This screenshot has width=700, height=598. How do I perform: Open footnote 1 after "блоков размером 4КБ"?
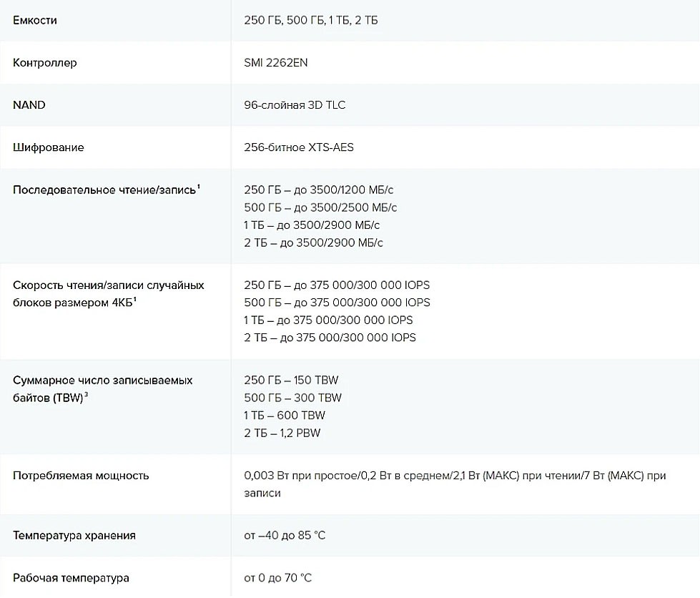pyautogui.click(x=135, y=300)
